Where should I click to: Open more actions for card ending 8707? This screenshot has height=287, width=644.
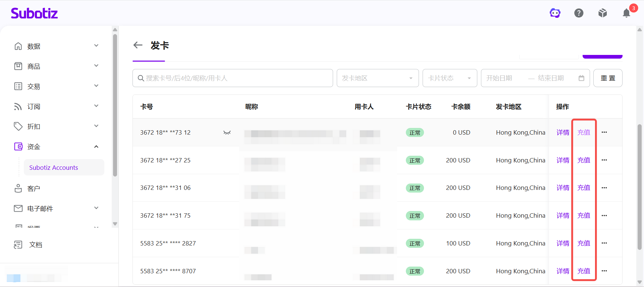pyautogui.click(x=604, y=271)
